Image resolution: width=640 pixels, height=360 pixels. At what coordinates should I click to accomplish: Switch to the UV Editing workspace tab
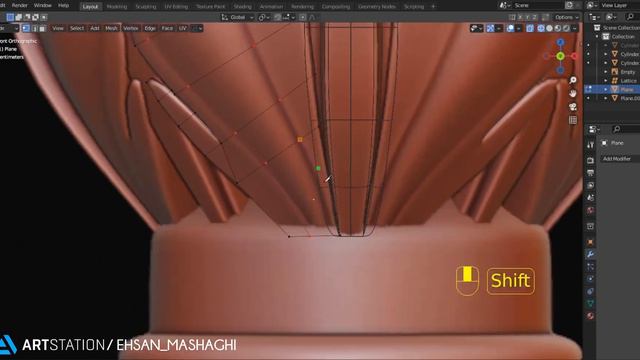coord(176,7)
